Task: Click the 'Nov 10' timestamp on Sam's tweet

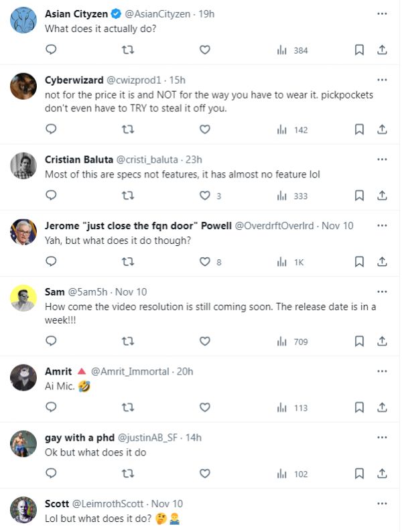Action: click(x=133, y=292)
